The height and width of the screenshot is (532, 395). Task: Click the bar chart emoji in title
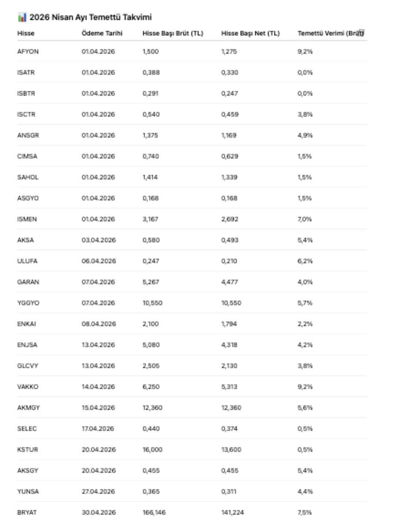22,17
